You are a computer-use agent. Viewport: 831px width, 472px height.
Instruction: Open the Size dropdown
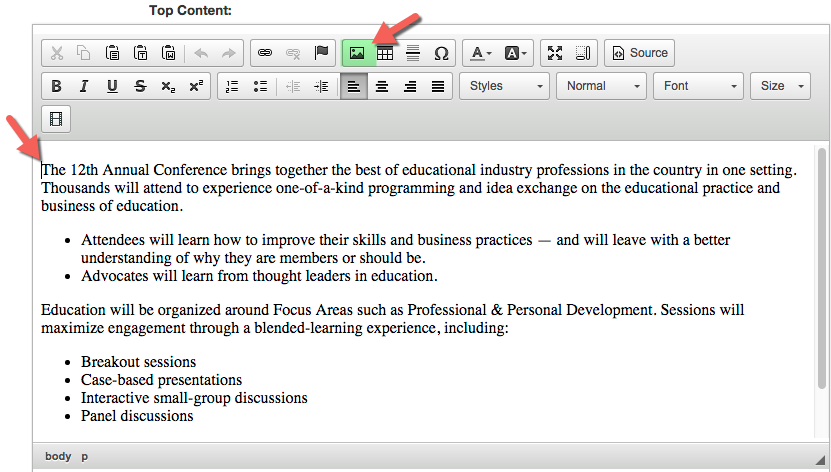coord(781,86)
